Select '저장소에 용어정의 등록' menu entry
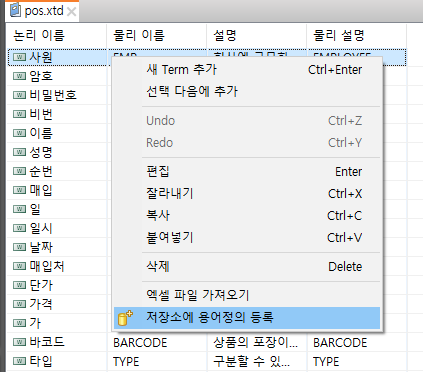The image size is (423, 372). (247, 318)
